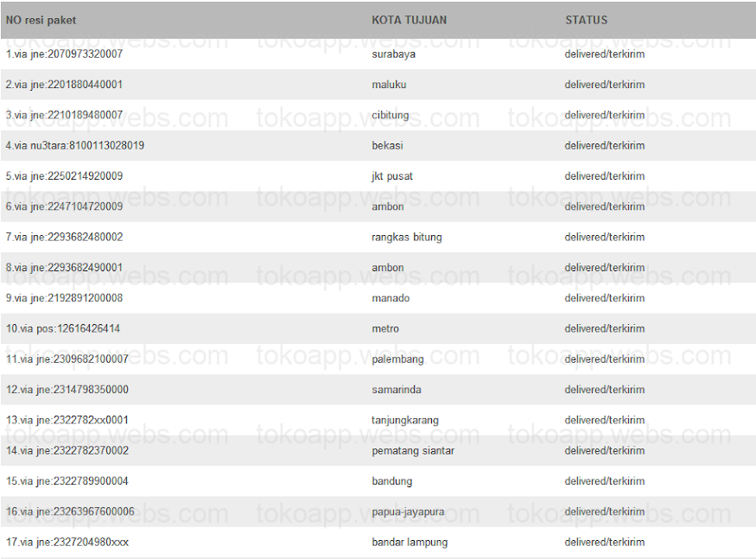Click the "rangkas bitung" city cell
The image size is (756, 559).
(407, 238)
